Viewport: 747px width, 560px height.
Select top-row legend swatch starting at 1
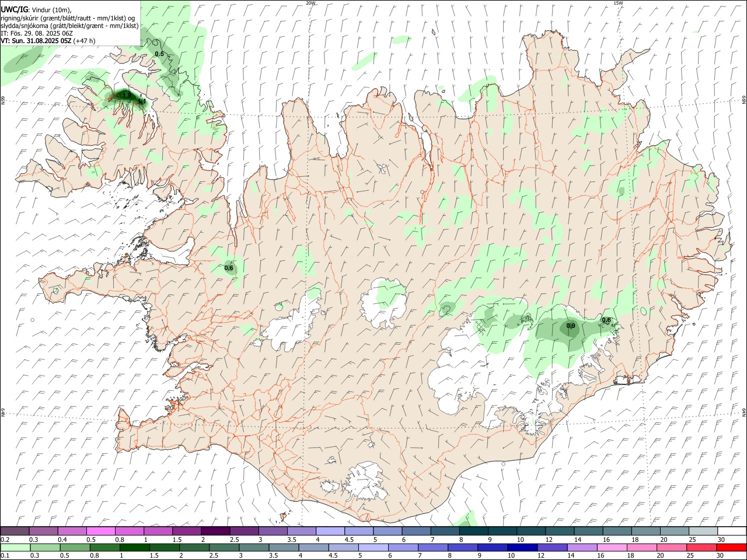(x=158, y=531)
